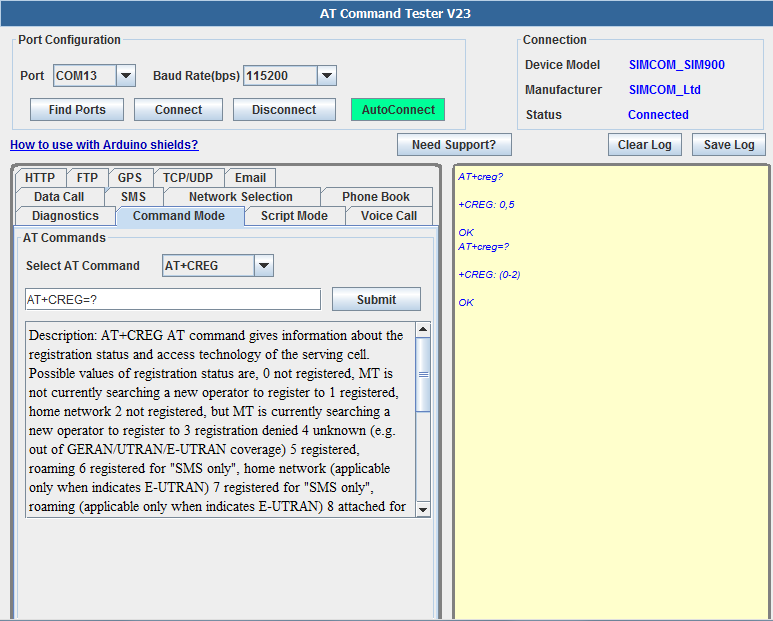The image size is (773, 621).
Task: Click the Description text area
Action: pos(220,420)
